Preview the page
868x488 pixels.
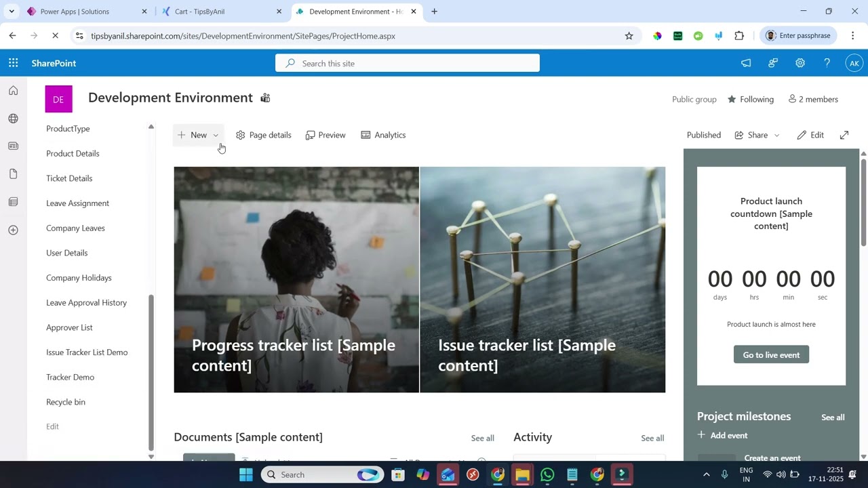(325, 135)
